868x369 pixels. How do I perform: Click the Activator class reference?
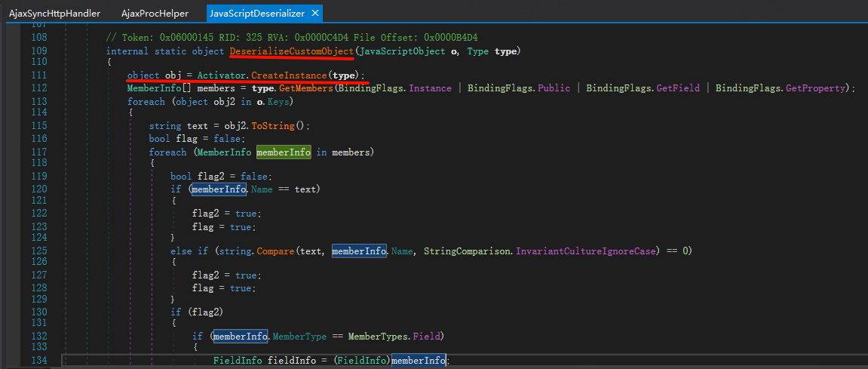coord(221,75)
